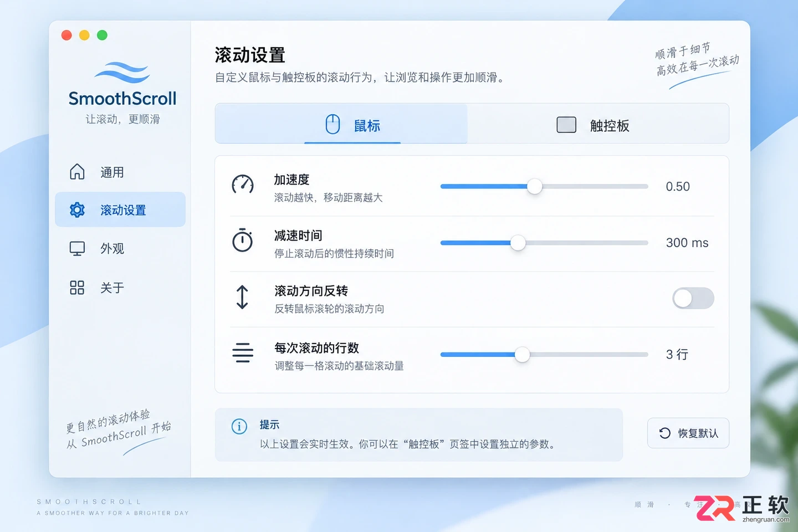Click the monitor icon beside 外观
Image resolution: width=798 pixels, height=532 pixels.
point(77,248)
